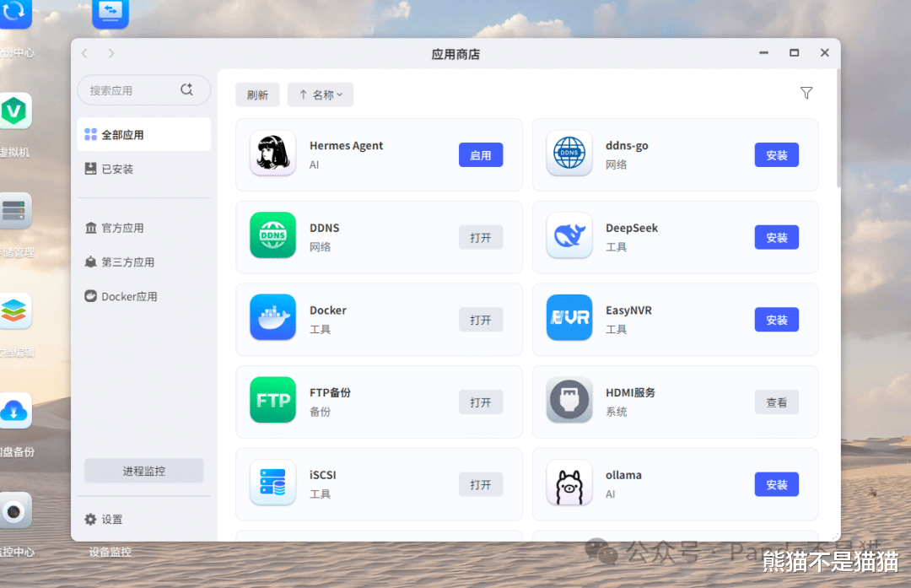The image size is (911, 588).
Task: Open the remote transfer desktop icon at top
Action: (x=111, y=14)
